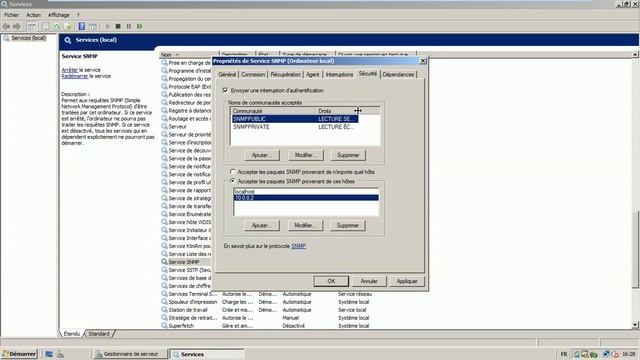Screen dimensions: 640x360
Task: Select host 10.0.0.2 in the list
Action: click(306, 198)
